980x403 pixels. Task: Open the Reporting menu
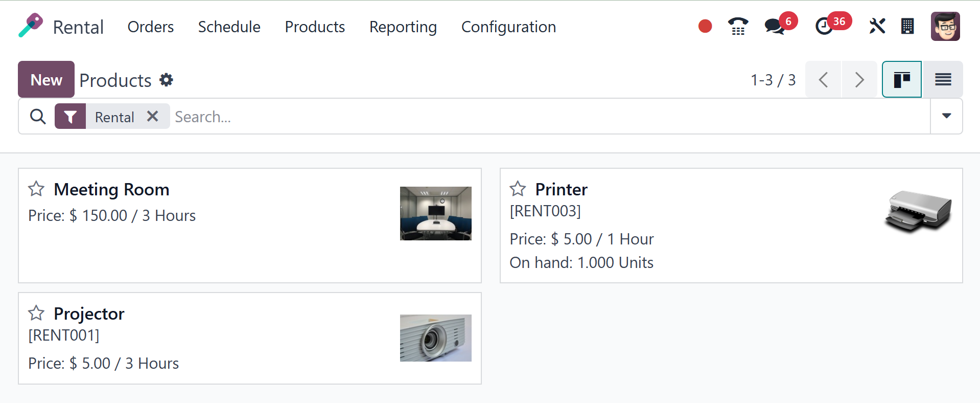(x=403, y=27)
